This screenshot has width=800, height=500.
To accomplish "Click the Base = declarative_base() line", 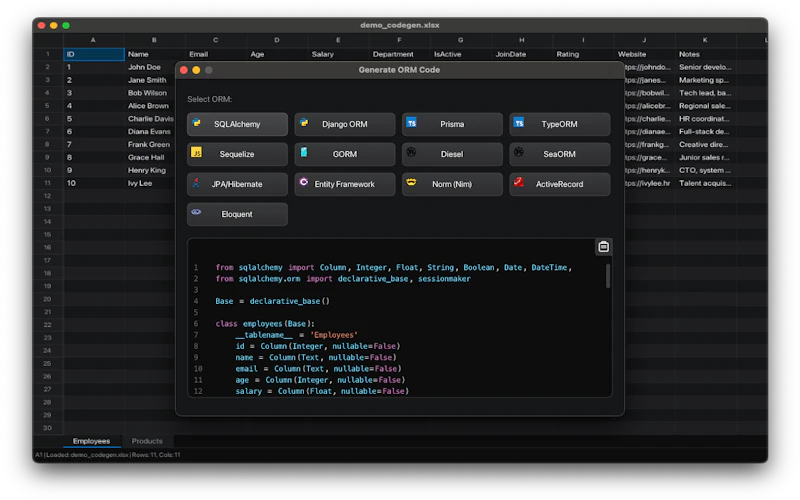I will click(272, 301).
